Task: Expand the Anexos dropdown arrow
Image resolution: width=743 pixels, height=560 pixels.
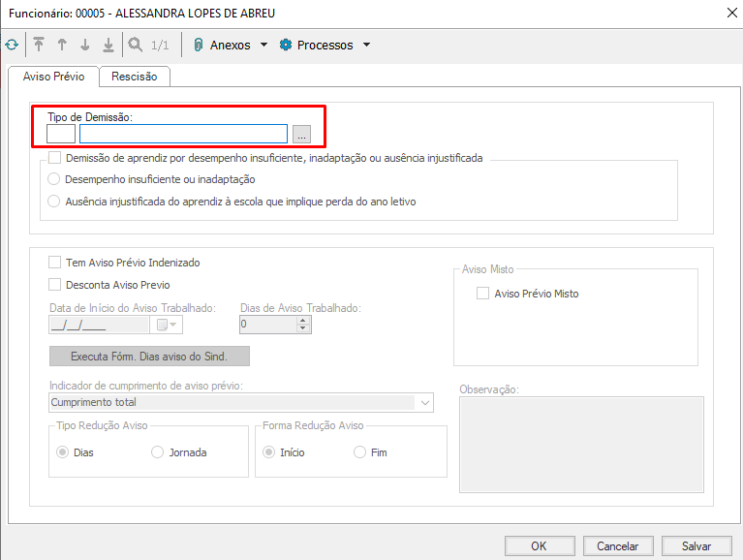Action: pyautogui.click(x=263, y=45)
